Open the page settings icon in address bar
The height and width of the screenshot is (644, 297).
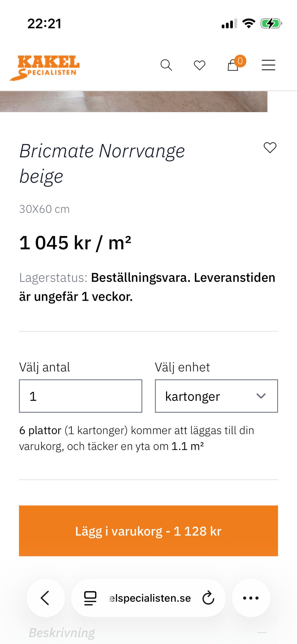pos(90,598)
